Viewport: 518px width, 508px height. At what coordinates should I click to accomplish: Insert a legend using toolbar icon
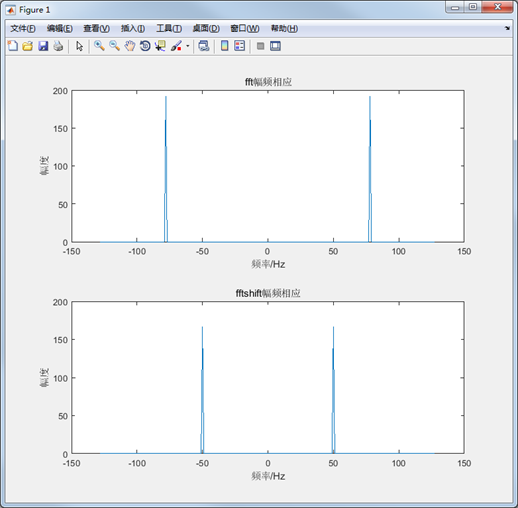click(x=240, y=46)
